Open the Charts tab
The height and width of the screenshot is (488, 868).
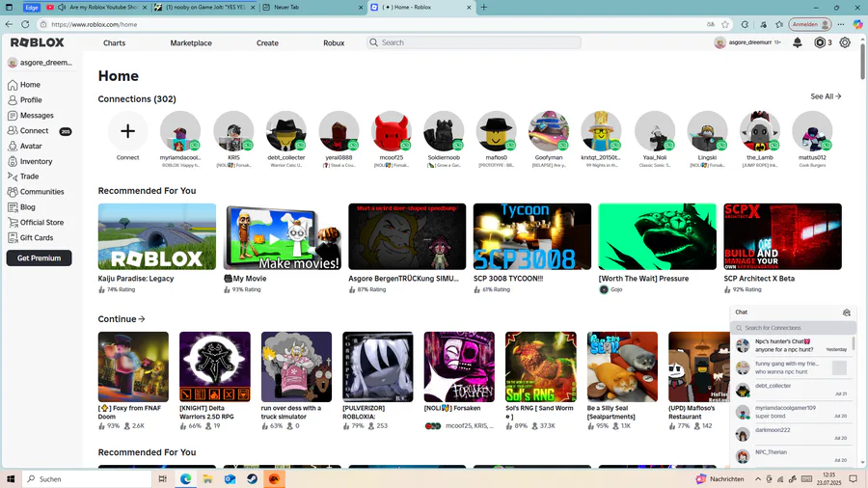click(x=114, y=43)
